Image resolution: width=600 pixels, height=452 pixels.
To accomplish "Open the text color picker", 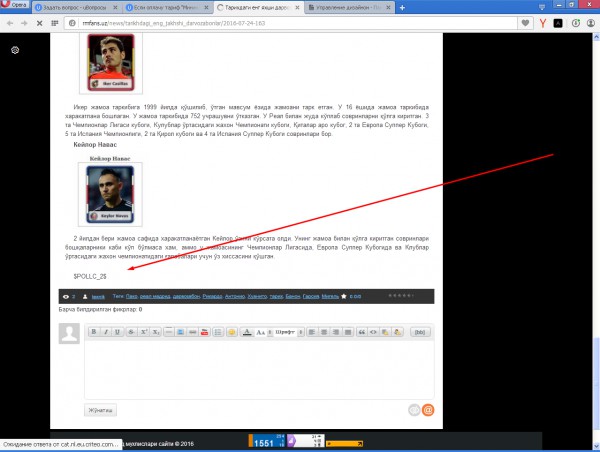I will 247,332.
